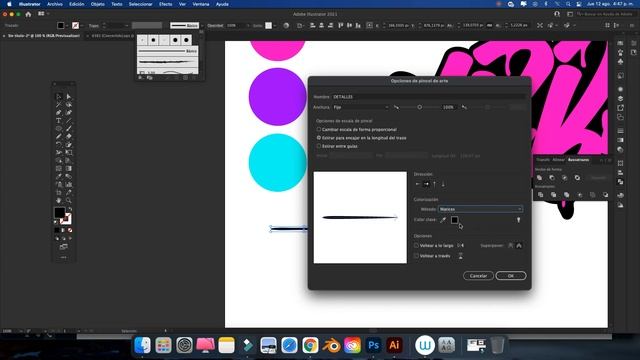Open the Método colorization dropdown
640x360 pixels.
(x=480, y=209)
